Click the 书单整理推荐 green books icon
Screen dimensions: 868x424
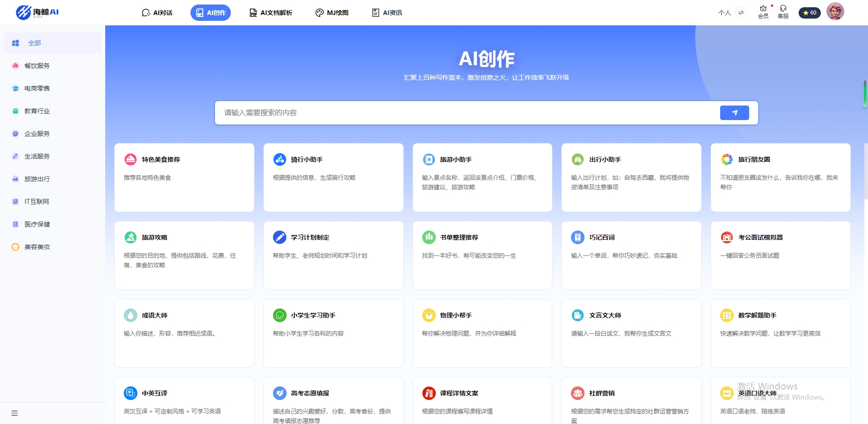tap(429, 237)
